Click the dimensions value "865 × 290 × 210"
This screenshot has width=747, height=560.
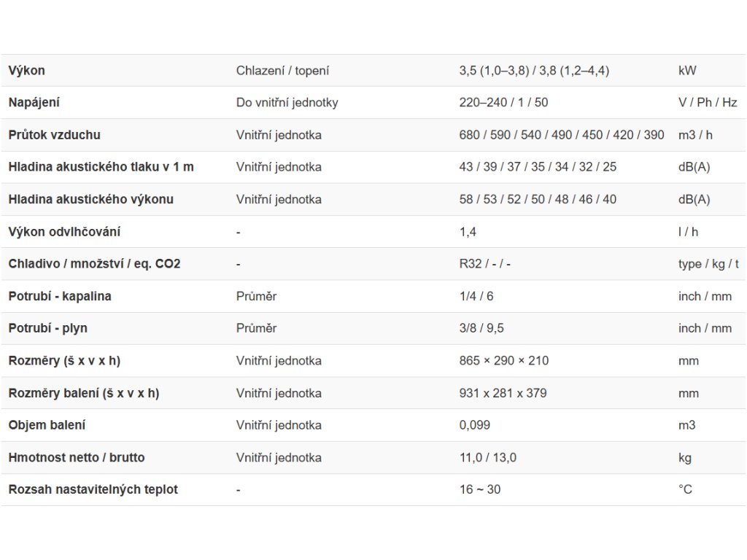pyautogui.click(x=504, y=360)
